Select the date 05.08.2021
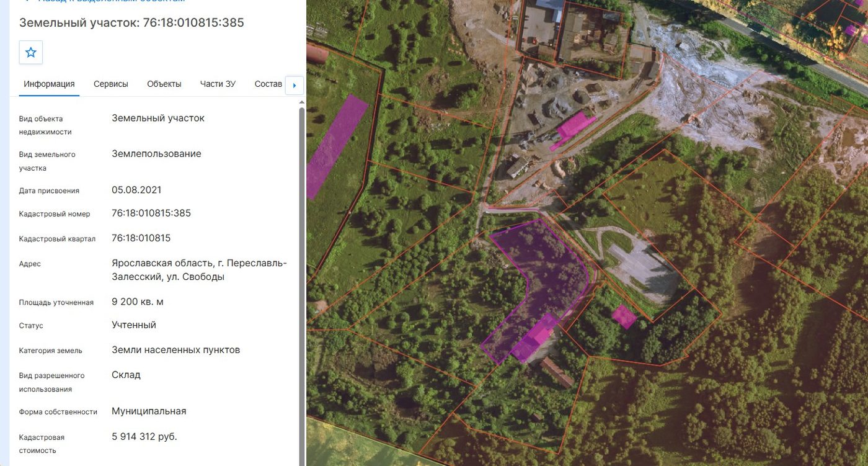 136,190
